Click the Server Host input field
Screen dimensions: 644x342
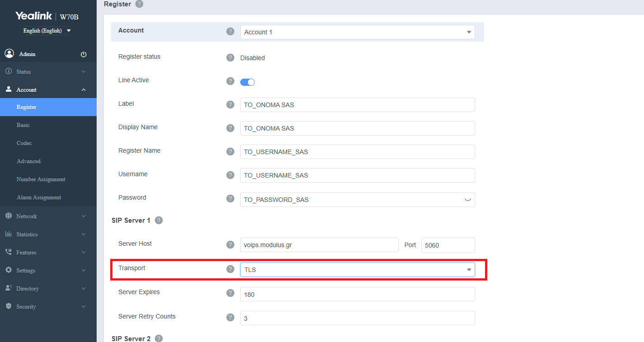click(319, 245)
